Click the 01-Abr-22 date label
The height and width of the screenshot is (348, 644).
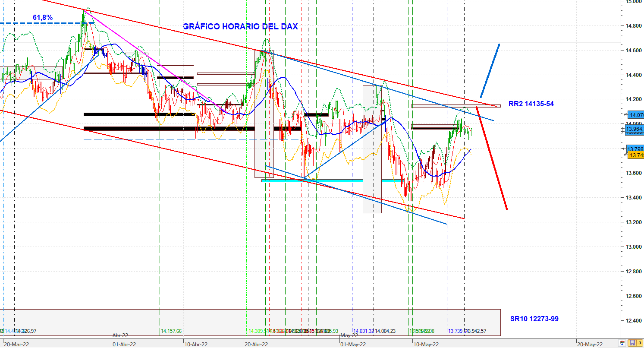(124, 344)
